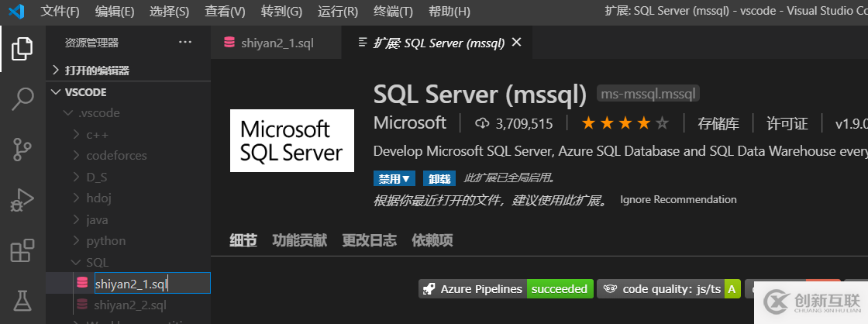Click the 资源管理器 panel title
This screenshot has height=324, width=868.
[92, 43]
